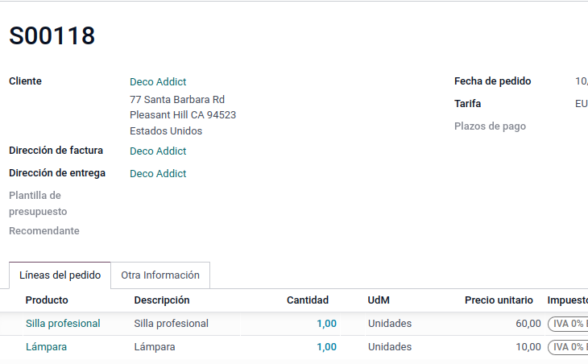Sort by the Precio unitario column header
Screen dimensions: 588x364
(499, 300)
